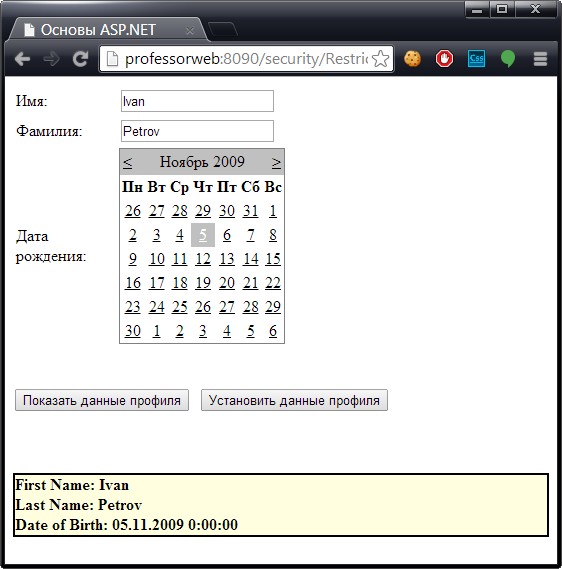
Task: Click the Ноябрь 2009 calendar title
Action: point(202,162)
